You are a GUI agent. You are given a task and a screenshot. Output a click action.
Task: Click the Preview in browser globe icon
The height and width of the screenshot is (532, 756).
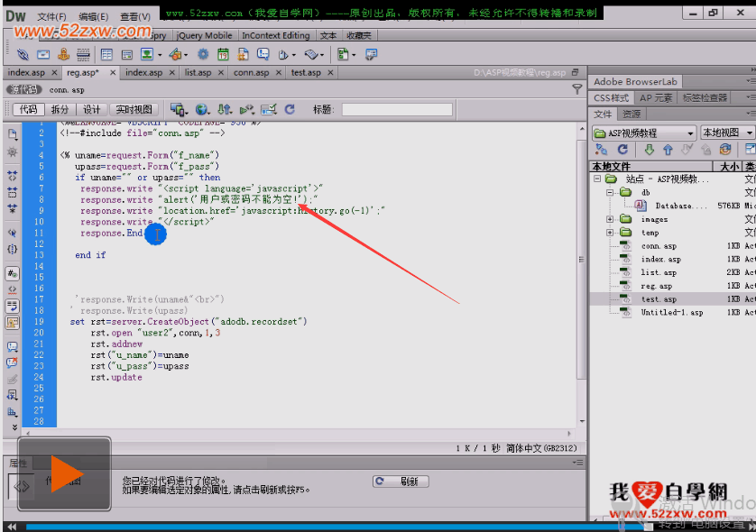click(x=202, y=109)
